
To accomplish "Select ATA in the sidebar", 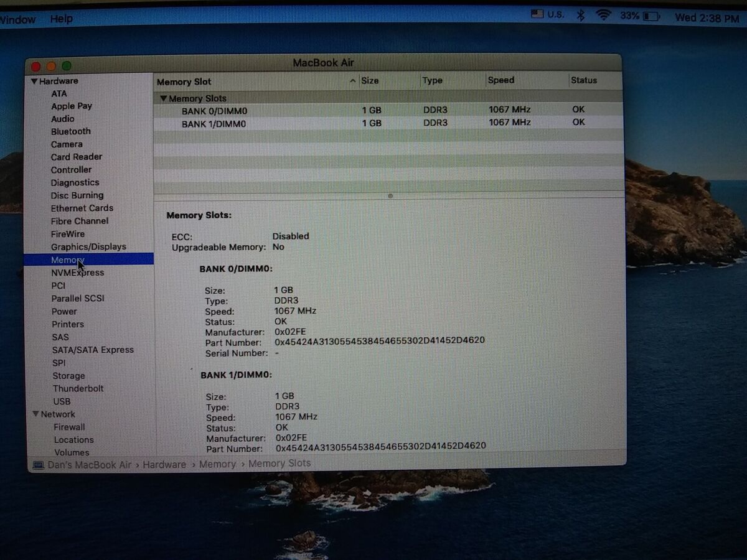I will 59,93.
